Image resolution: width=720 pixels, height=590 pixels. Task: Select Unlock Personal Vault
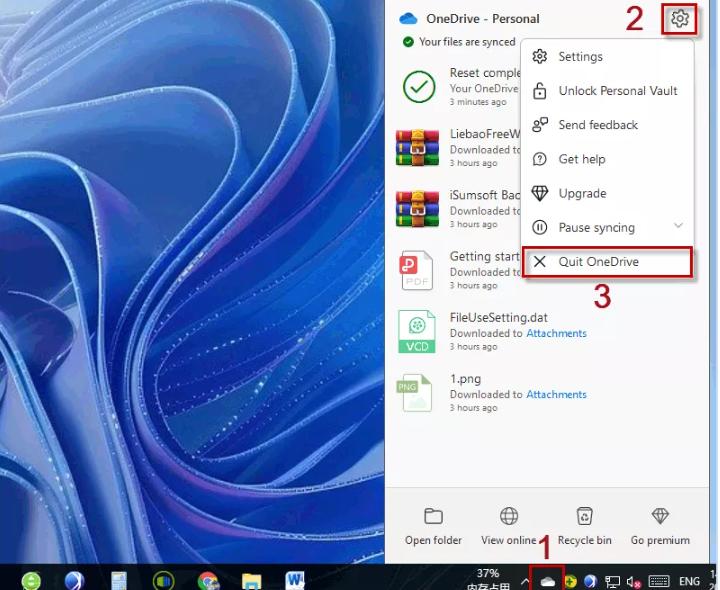click(607, 91)
